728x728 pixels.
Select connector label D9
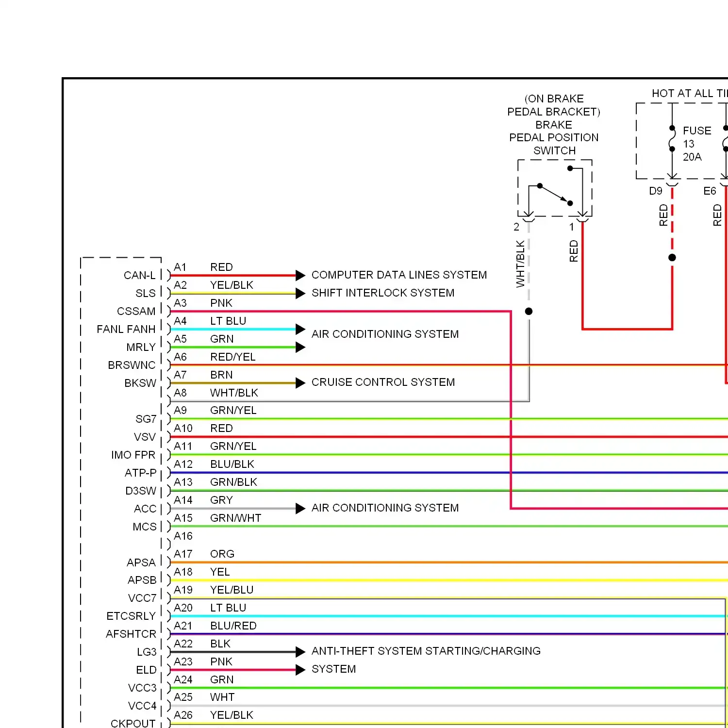[656, 191]
